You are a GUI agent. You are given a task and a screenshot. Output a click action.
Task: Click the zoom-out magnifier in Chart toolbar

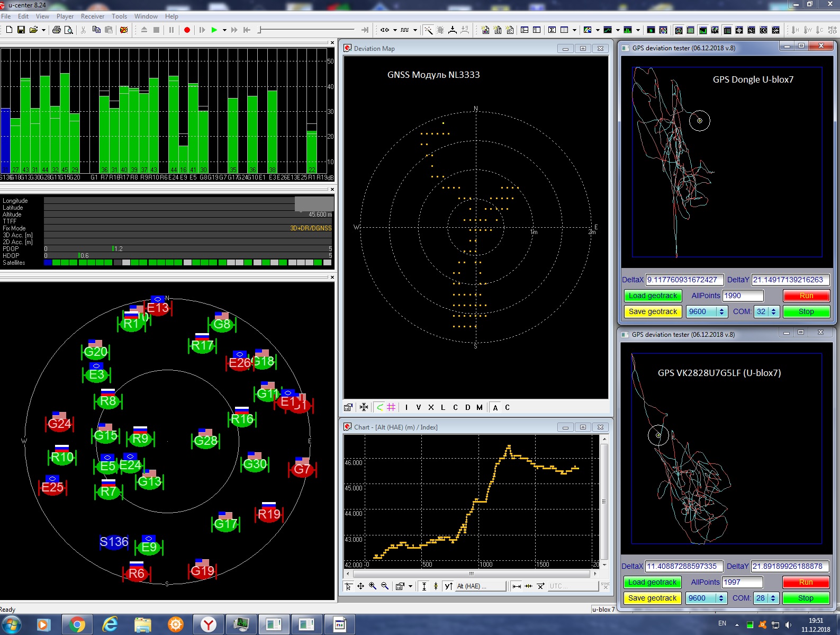(385, 586)
